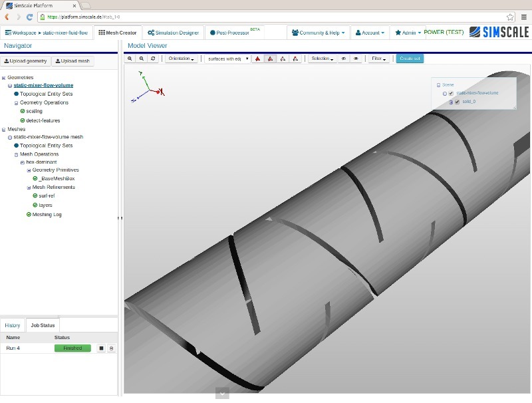Select the Zoom In magnifier tool
This screenshot has width=532, height=403.
tap(130, 57)
